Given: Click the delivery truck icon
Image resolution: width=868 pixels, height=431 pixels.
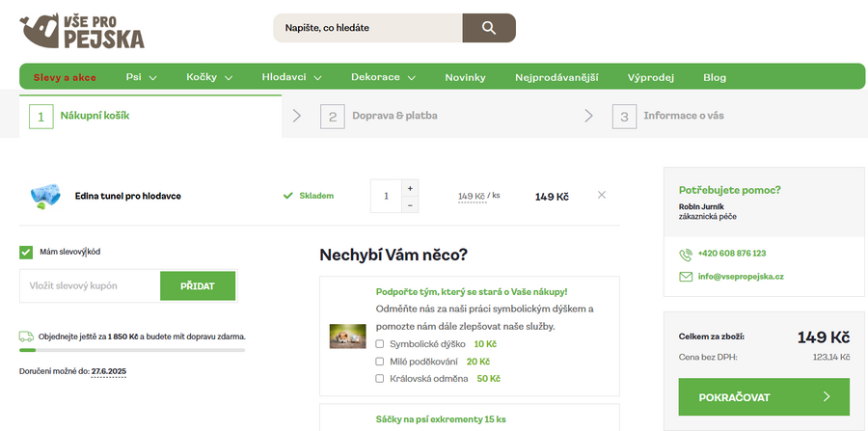Looking at the screenshot, I should coord(26,337).
